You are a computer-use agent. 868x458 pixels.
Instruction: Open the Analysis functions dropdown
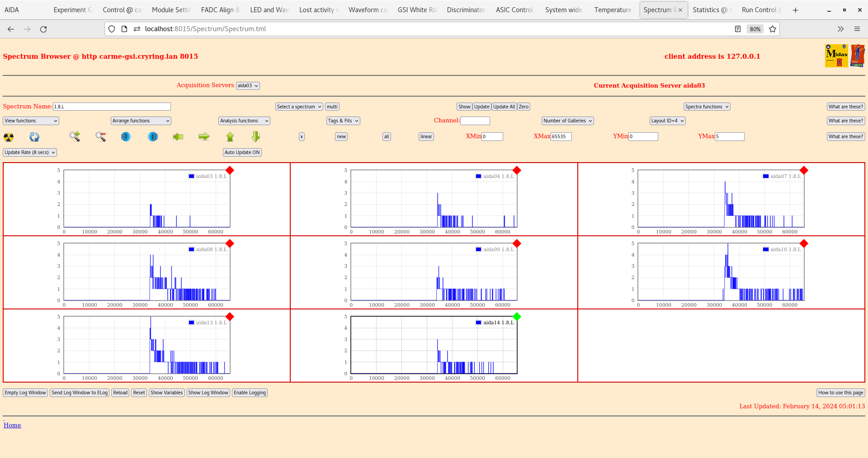[x=244, y=121]
